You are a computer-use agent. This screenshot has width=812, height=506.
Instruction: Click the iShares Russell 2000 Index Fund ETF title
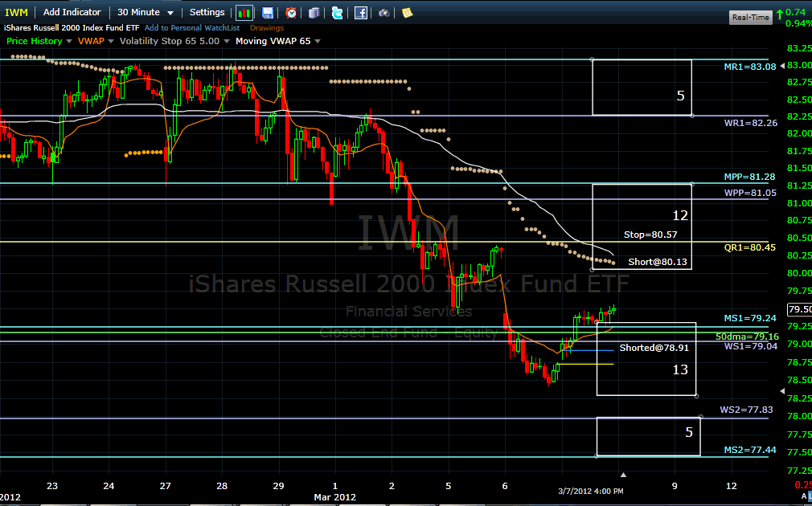(72, 28)
